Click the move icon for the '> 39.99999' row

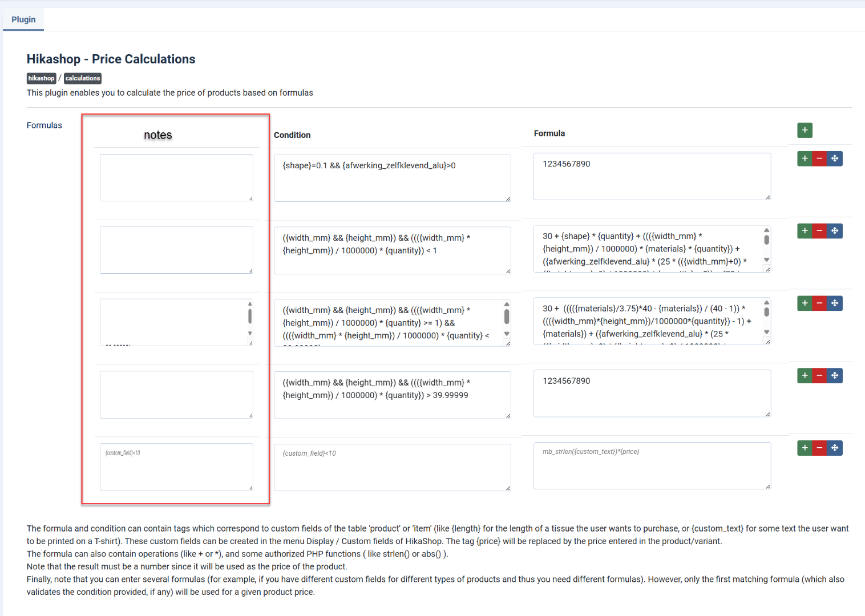tap(835, 375)
